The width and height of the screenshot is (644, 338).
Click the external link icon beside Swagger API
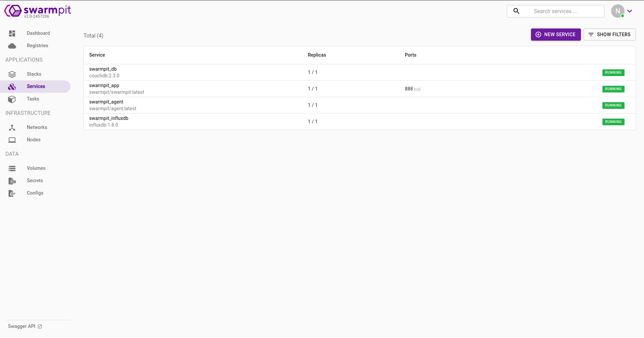point(40,326)
